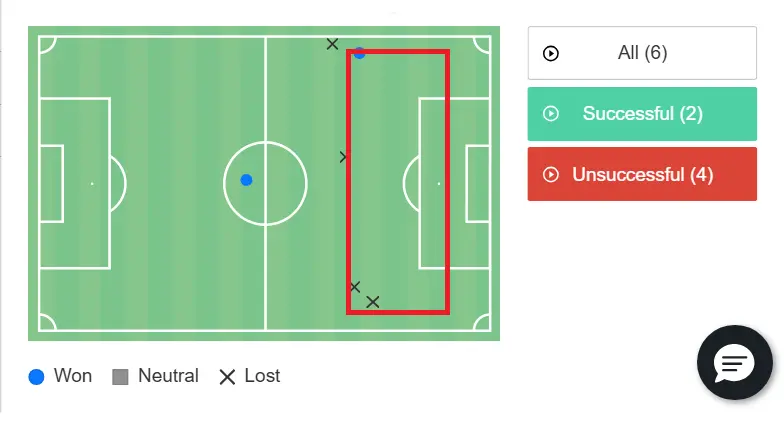Click the Won legend label text

[73, 376]
